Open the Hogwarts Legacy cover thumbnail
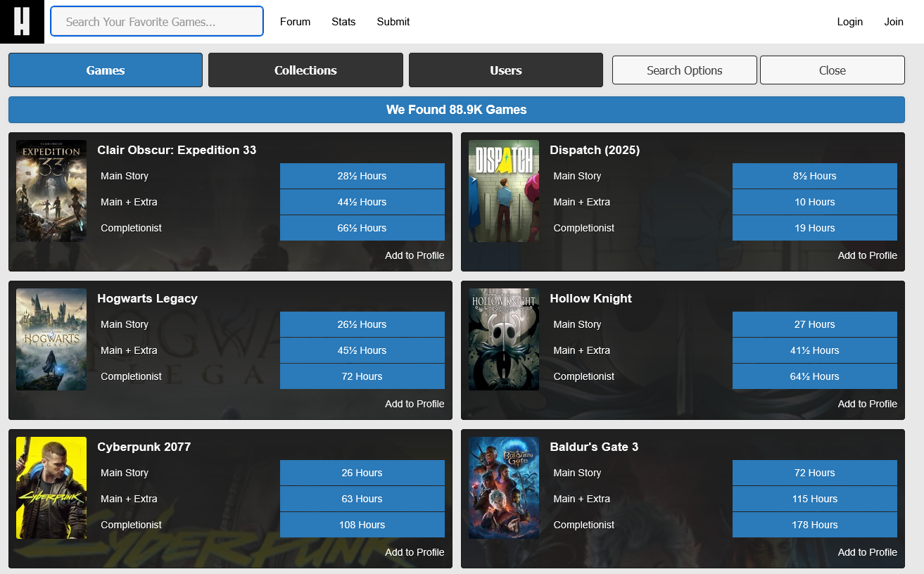 coord(51,339)
